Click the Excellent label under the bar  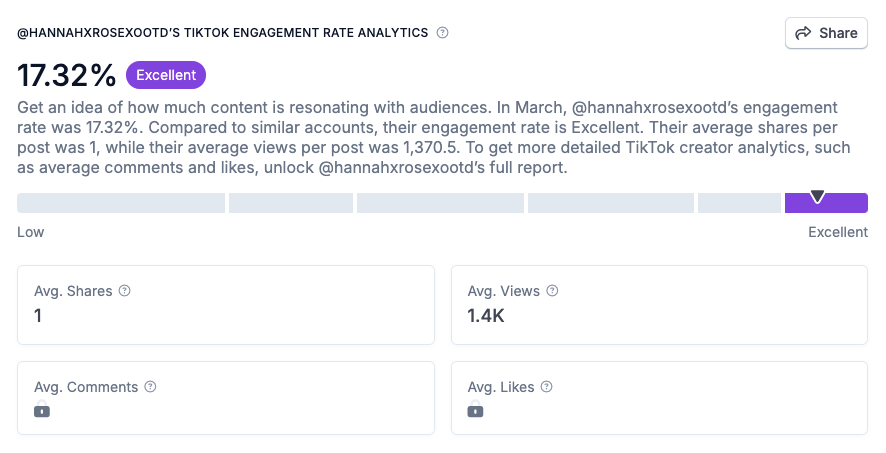[x=838, y=232]
